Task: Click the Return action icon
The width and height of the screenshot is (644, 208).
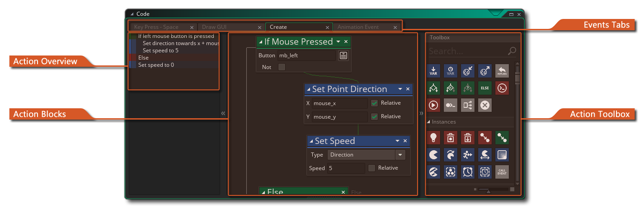Action: [x=502, y=71]
